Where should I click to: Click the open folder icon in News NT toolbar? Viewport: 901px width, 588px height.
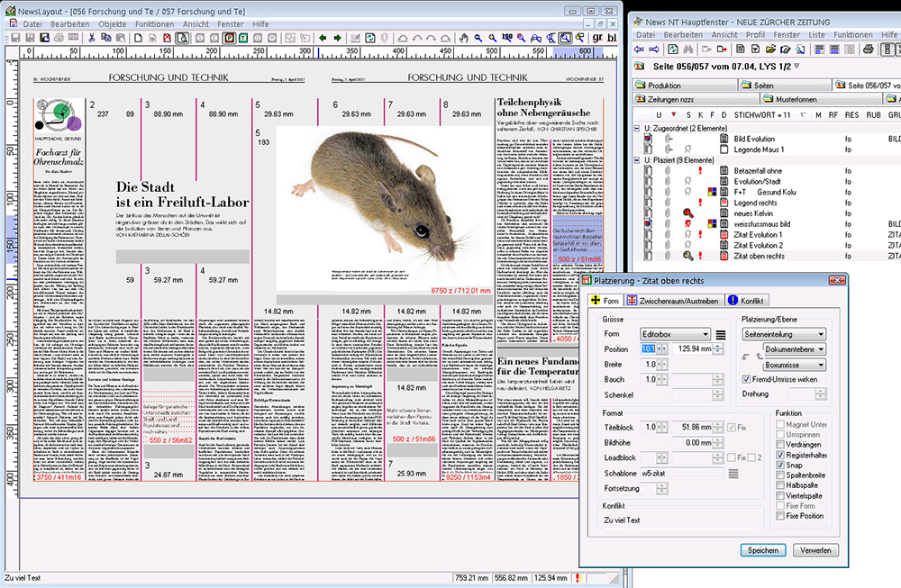coord(770,50)
